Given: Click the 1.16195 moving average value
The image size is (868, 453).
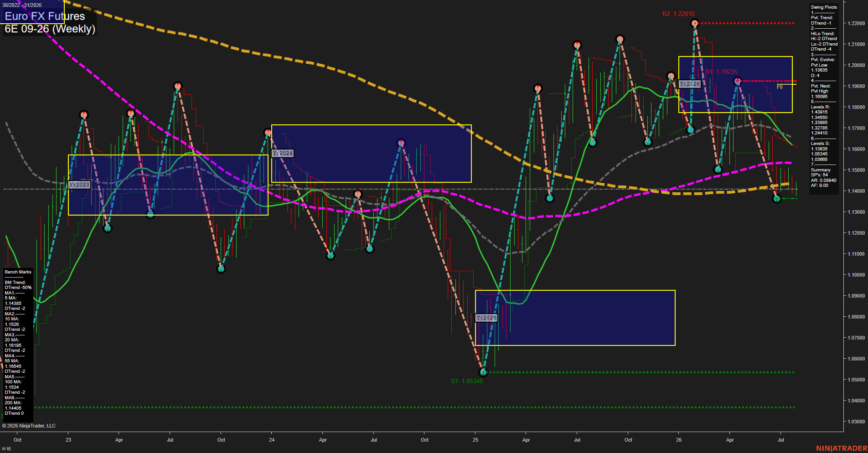Looking at the screenshot, I should tap(13, 345).
